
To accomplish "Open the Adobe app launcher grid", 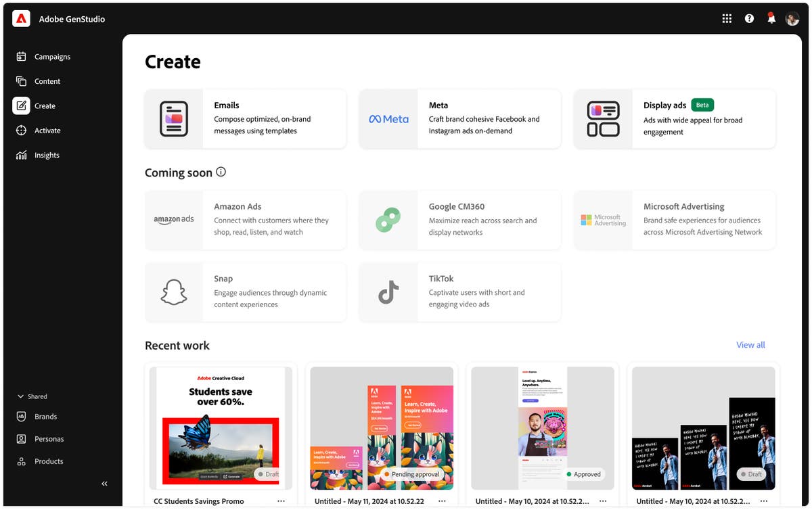I will click(x=727, y=18).
